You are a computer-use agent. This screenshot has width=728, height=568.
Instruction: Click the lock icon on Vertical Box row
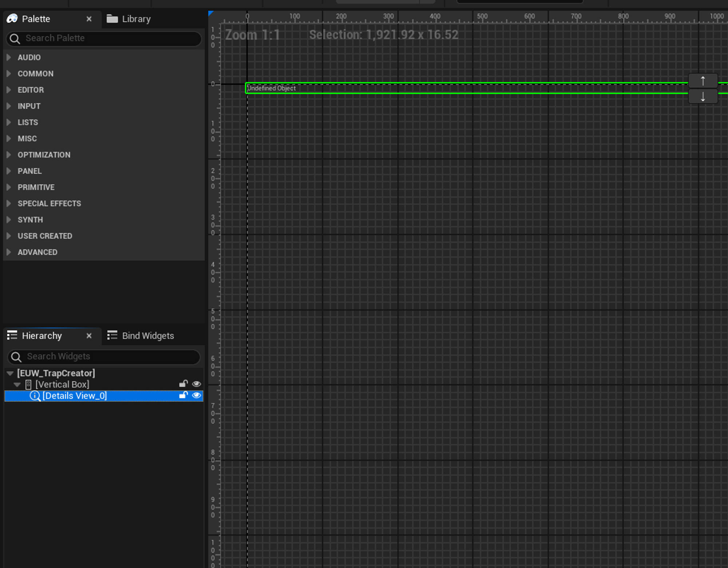click(183, 384)
